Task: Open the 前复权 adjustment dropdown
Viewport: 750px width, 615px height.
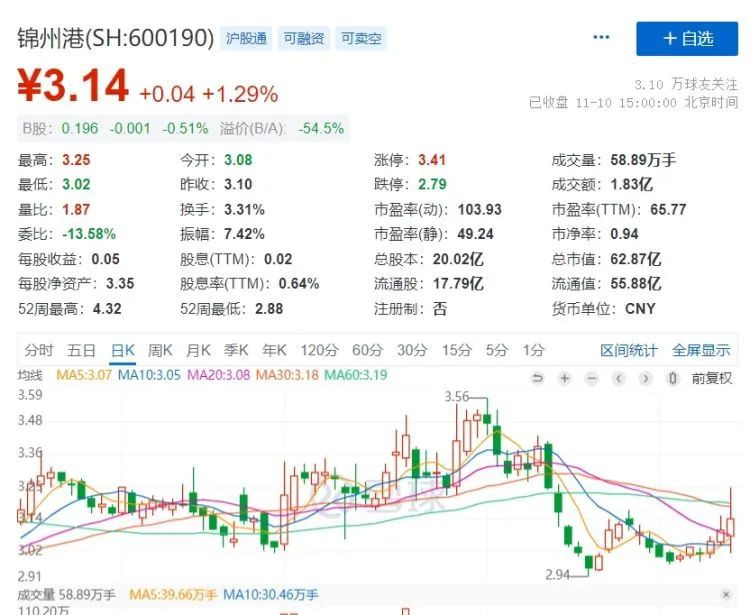Action: coord(712,378)
